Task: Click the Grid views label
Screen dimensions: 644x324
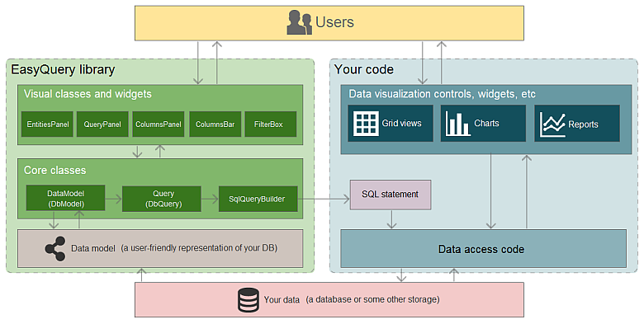Action: pyautogui.click(x=401, y=123)
